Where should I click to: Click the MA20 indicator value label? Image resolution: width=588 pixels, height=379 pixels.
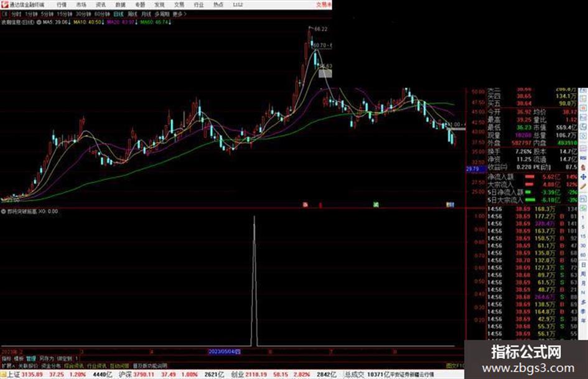pos(122,22)
